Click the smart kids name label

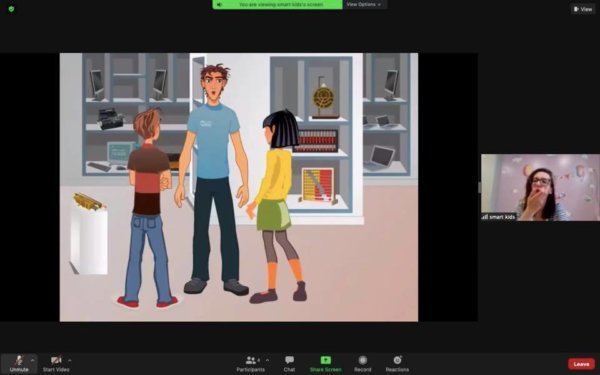click(502, 217)
